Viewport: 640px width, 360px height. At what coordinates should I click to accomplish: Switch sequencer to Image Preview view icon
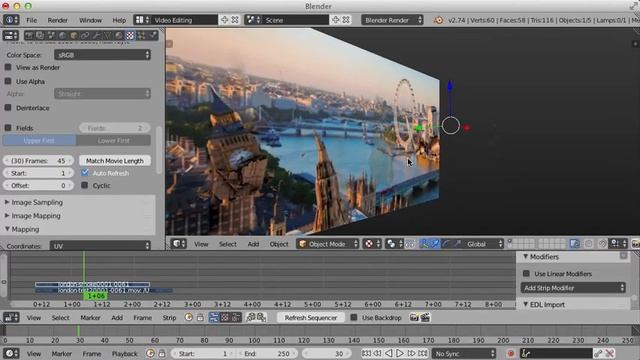coord(225,318)
